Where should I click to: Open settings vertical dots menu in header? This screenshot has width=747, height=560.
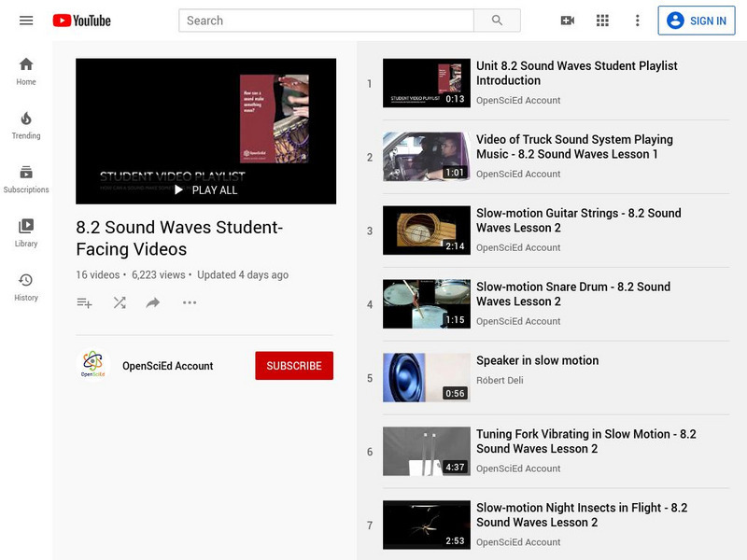[638, 21]
